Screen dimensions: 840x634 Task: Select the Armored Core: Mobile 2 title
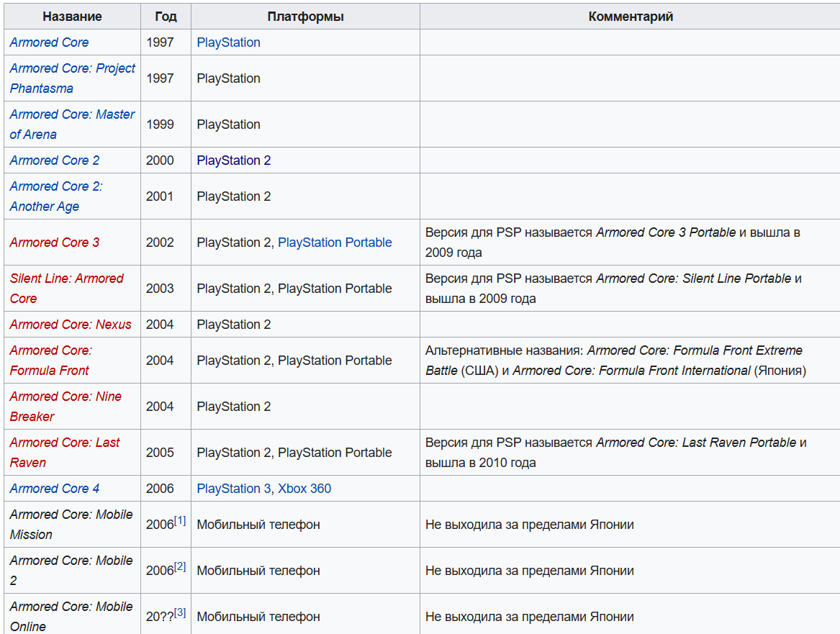71,570
